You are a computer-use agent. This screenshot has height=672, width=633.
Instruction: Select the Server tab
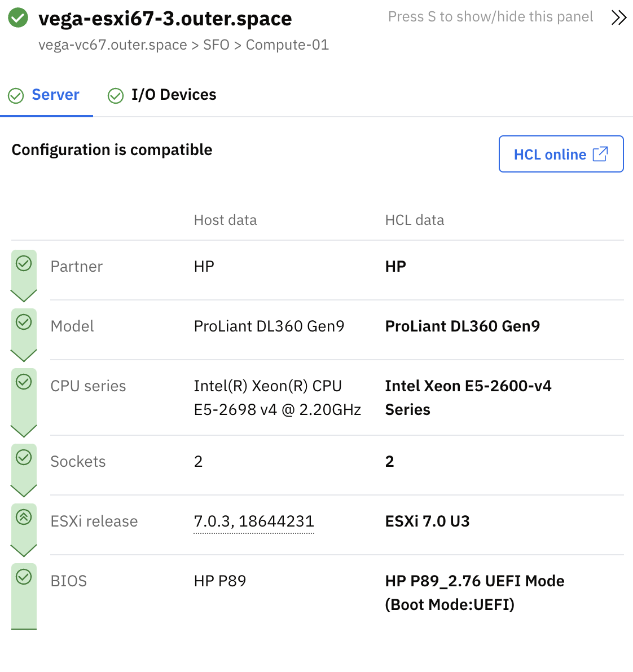[x=54, y=95]
